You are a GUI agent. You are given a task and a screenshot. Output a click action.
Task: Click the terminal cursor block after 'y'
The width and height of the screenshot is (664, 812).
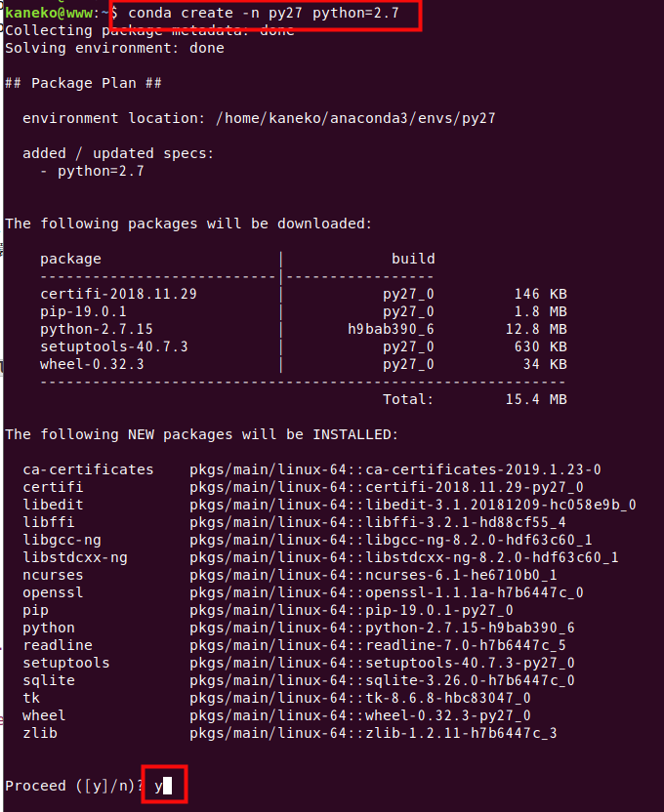click(168, 786)
